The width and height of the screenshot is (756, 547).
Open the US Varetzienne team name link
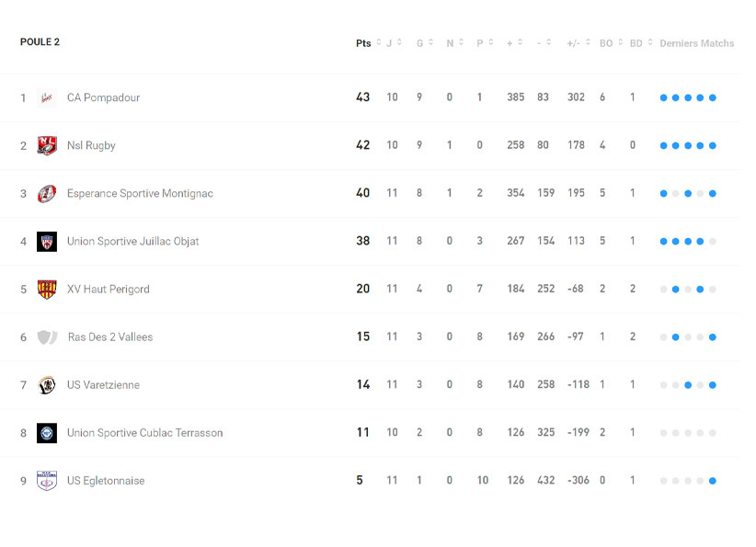tap(103, 384)
